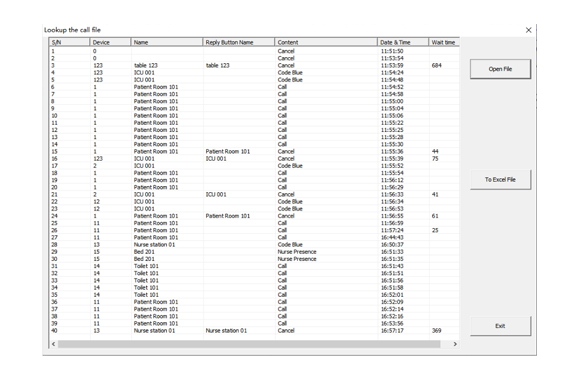Select wait time value 44
The image size is (580, 380).
tap(435, 151)
